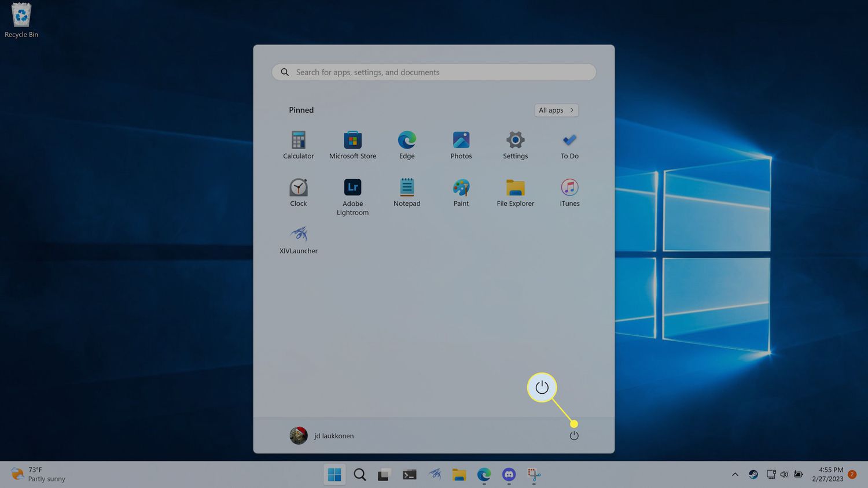Launch Microsoft Store from pinned apps
Screen dimensions: 868x488
(352, 145)
